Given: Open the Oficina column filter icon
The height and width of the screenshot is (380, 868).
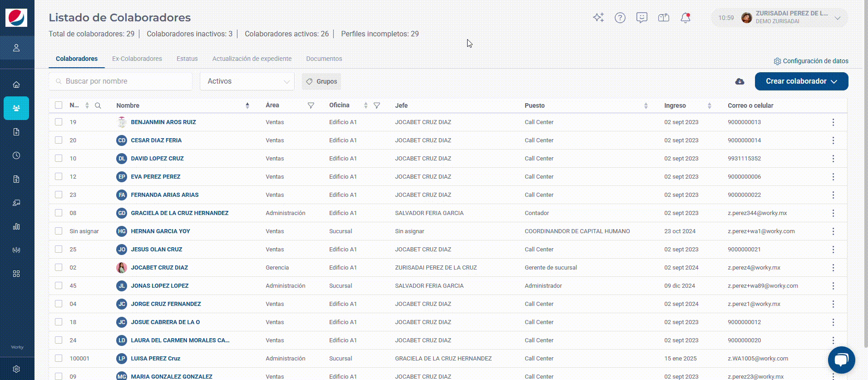Looking at the screenshot, I should 377,105.
